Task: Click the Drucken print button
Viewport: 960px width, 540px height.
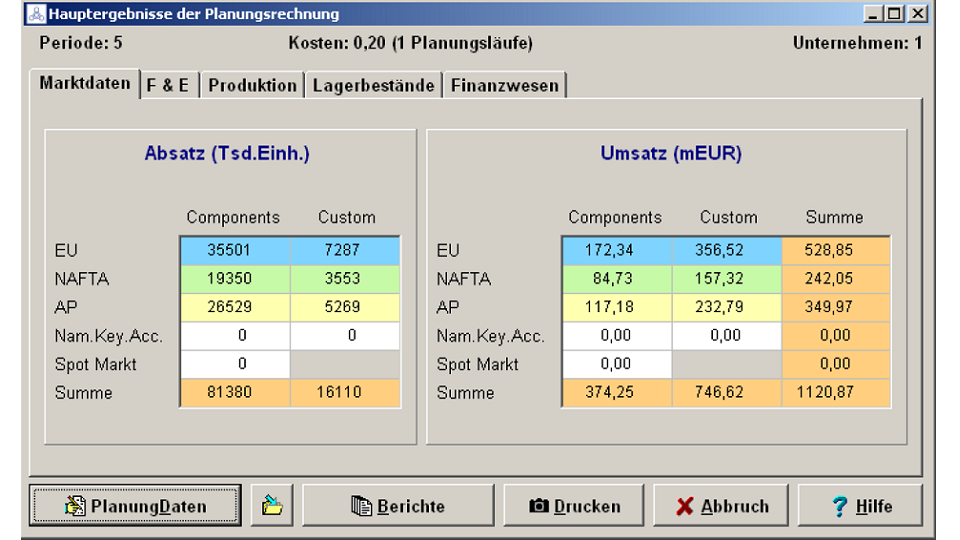Action: 574,506
